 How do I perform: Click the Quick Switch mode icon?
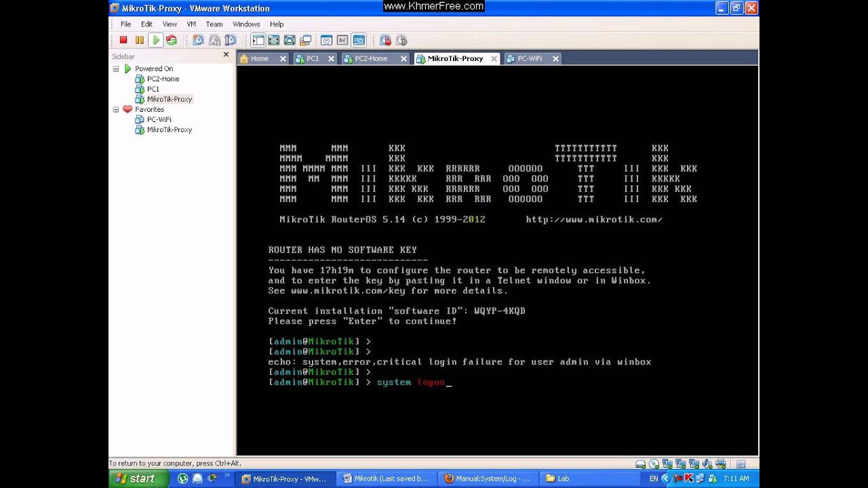pos(273,41)
